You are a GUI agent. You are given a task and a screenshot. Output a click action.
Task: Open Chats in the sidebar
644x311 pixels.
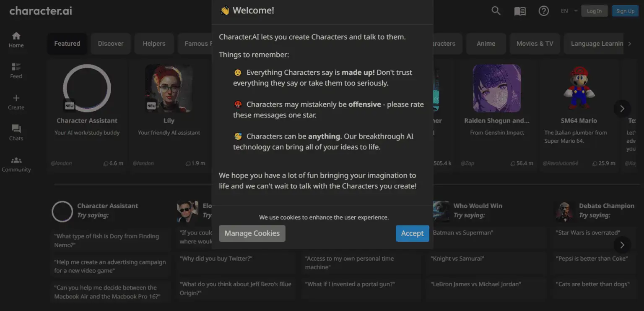click(x=16, y=133)
